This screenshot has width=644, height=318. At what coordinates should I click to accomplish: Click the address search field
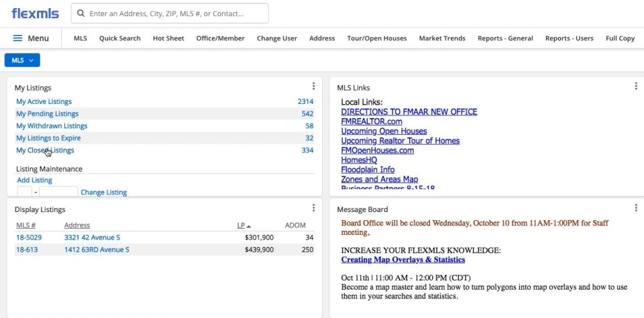point(174,13)
